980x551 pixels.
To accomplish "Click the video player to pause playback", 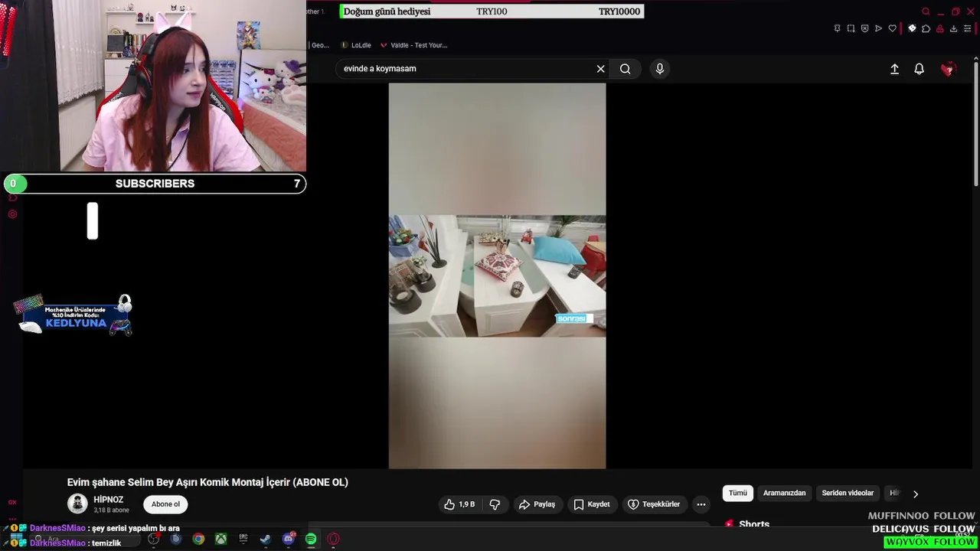I will 497,275.
